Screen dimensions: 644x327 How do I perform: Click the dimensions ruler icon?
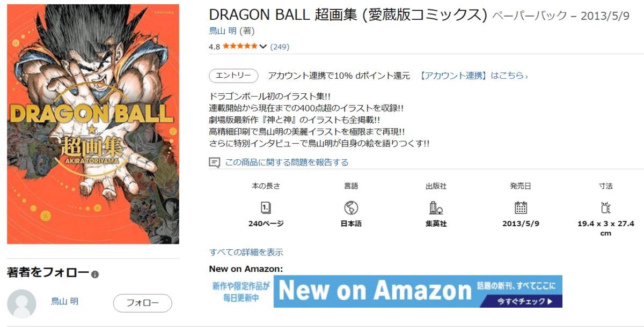606,208
